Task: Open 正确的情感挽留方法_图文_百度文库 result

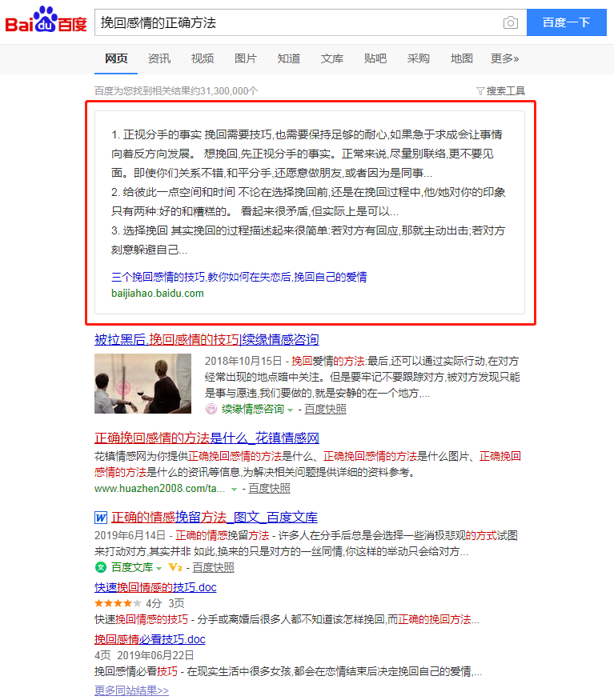Action: 215,518
